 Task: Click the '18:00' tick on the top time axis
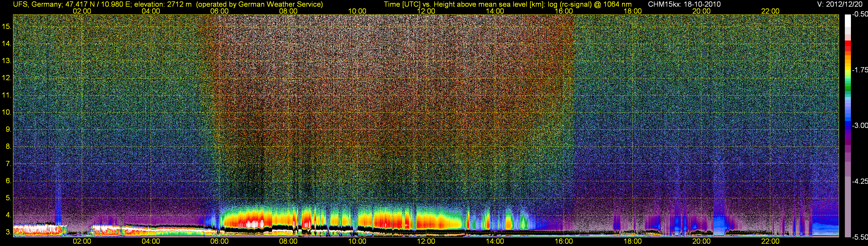[x=632, y=11]
